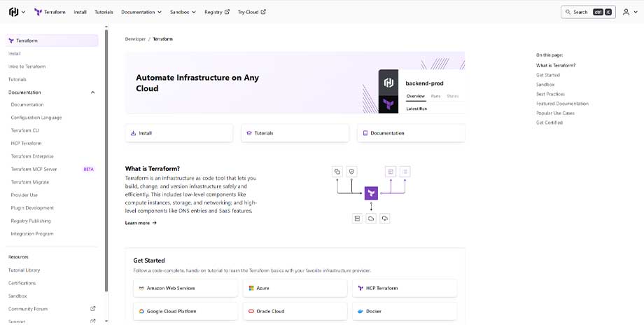The width and height of the screenshot is (644, 332).
Task: Open Plugin Development in the sidebar
Action: [32, 208]
